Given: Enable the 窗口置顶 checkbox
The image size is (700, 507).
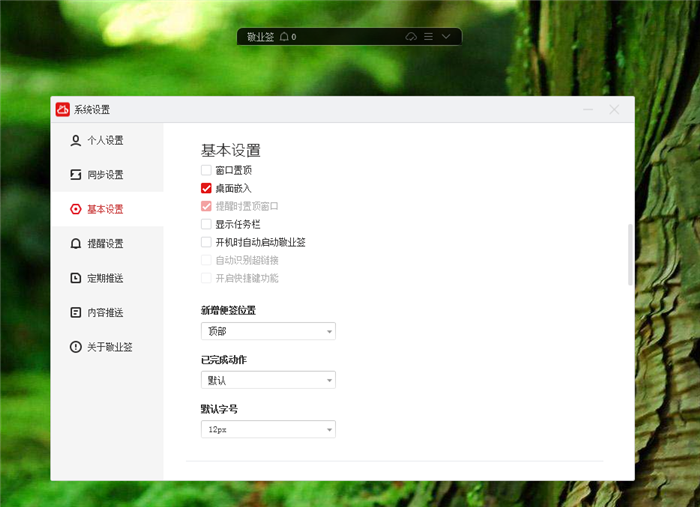Looking at the screenshot, I should [x=206, y=170].
